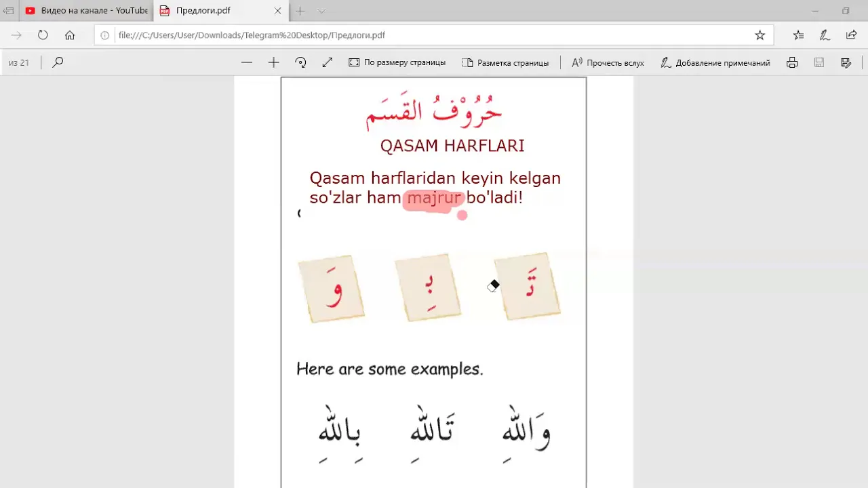Screen dimensions: 868x488
Task: Refresh the current page
Action: [x=43, y=35]
